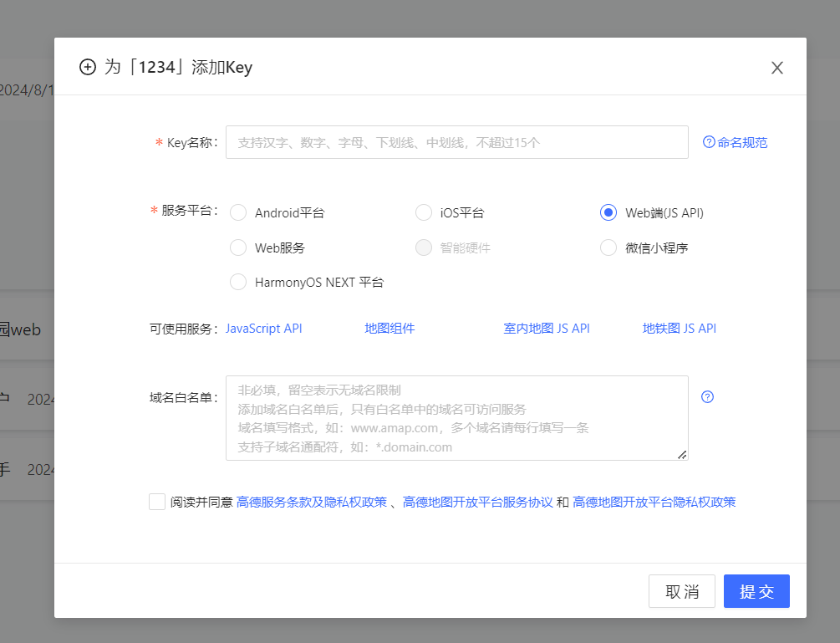Viewport: 840px width, 643px height.
Task: Select the Web端(JS API) radio option
Action: coord(608,212)
